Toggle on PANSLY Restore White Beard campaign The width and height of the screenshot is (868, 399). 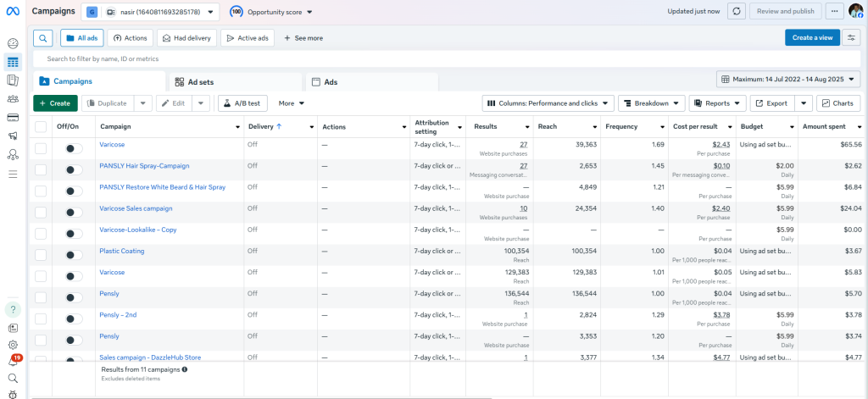tap(74, 191)
